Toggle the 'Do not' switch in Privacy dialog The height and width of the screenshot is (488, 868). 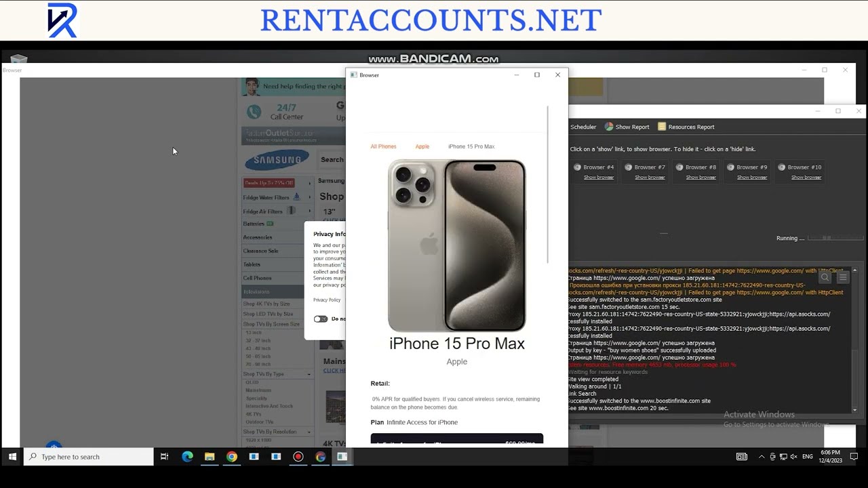click(x=321, y=319)
